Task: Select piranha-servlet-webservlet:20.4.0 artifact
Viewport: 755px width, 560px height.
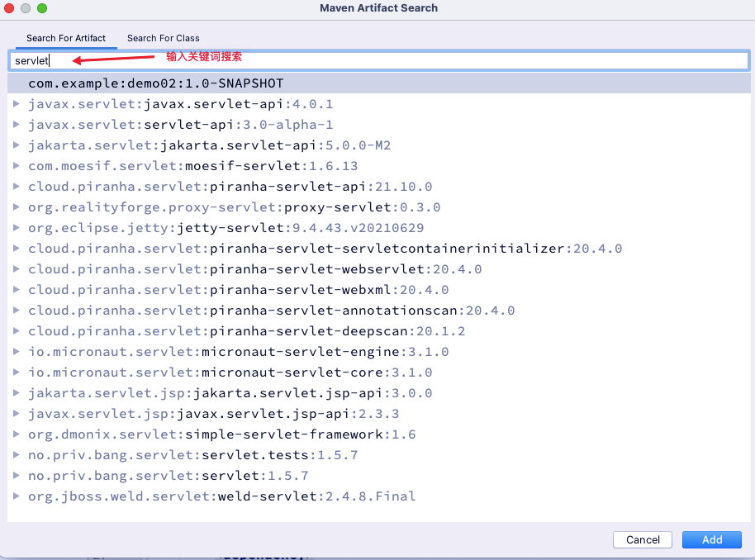Action: [254, 269]
